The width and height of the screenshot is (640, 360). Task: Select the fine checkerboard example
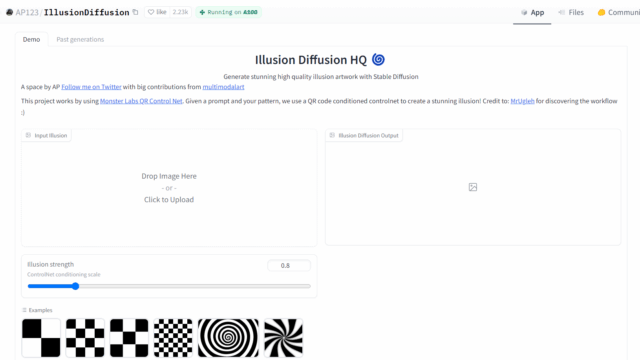click(x=173, y=338)
